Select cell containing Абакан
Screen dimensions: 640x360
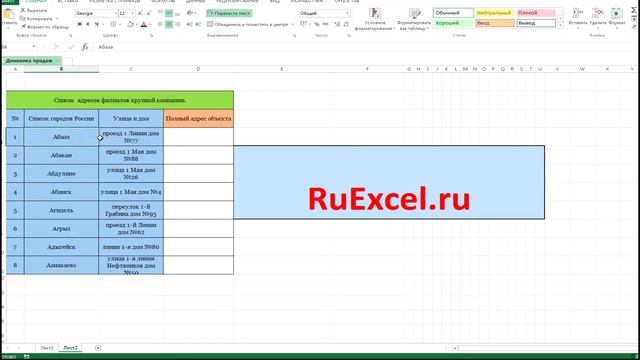point(61,155)
